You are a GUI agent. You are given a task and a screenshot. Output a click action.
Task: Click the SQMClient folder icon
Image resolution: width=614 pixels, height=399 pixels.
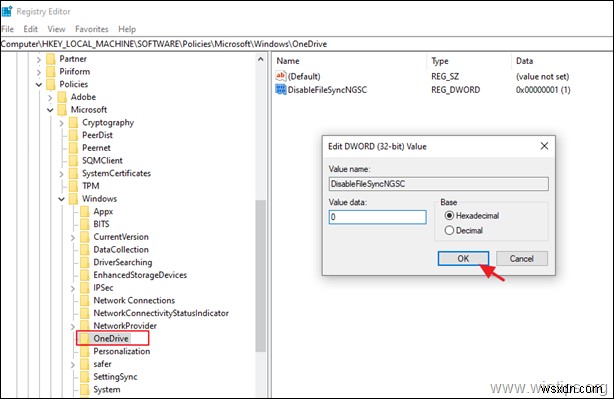tap(74, 161)
